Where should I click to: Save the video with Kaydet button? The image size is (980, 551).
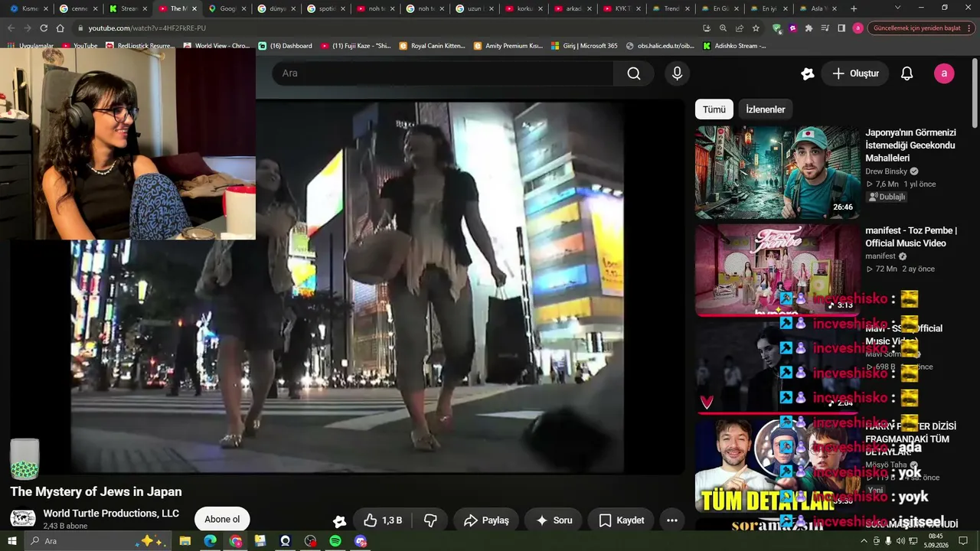(x=622, y=520)
